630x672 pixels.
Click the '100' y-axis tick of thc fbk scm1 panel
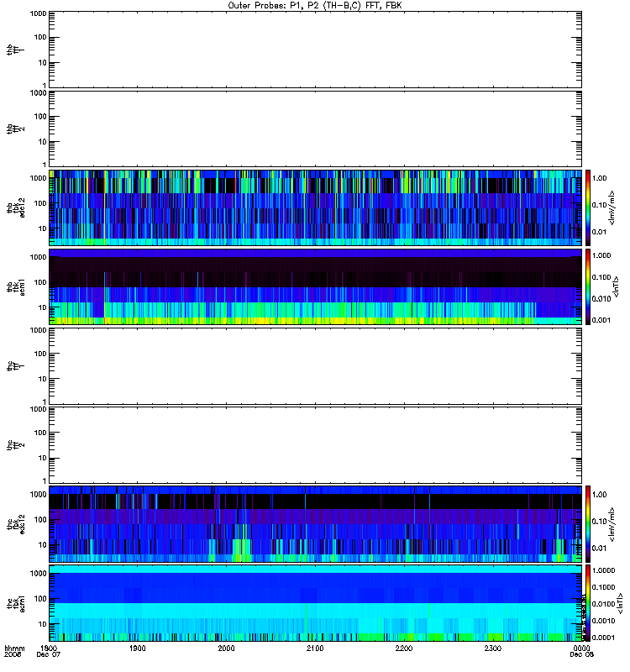pyautogui.click(x=40, y=599)
